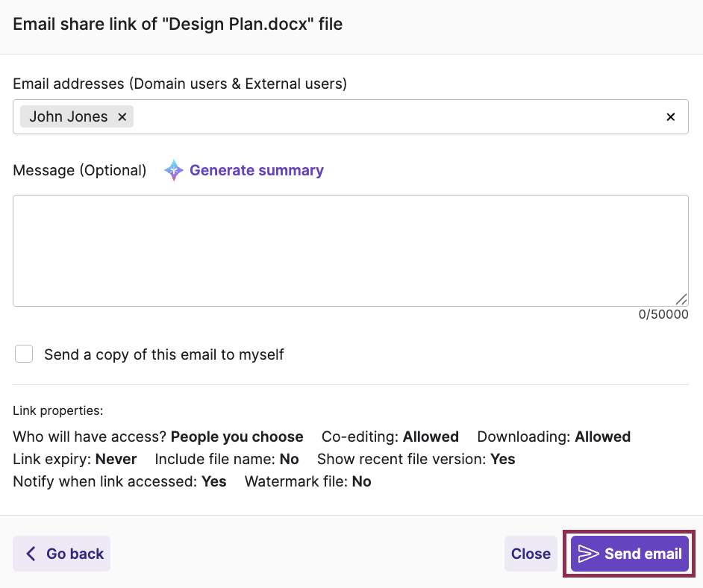The height and width of the screenshot is (588, 703).
Task: Select the John Jones recipient chip
Action: click(67, 116)
